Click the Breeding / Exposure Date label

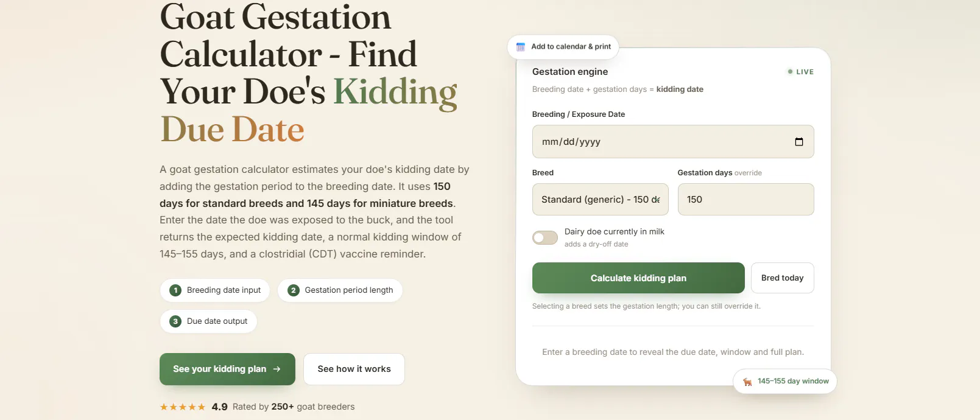click(579, 114)
